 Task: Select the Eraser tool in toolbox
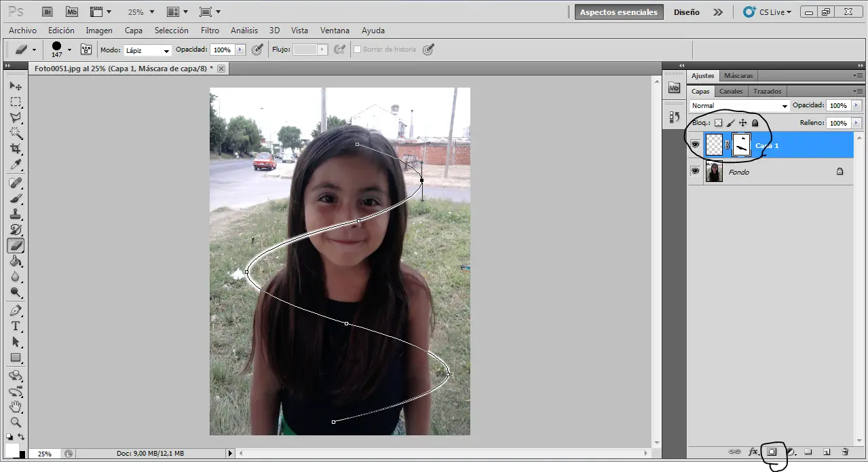pos(16,245)
